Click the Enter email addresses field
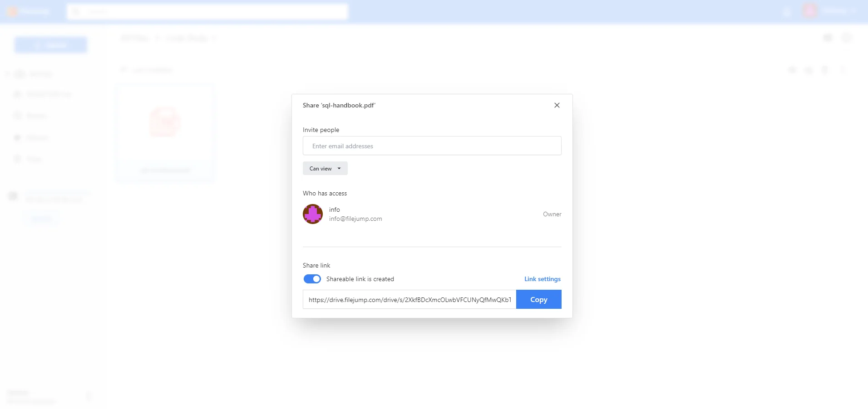Screen dimensions: 868x409 (x=432, y=146)
